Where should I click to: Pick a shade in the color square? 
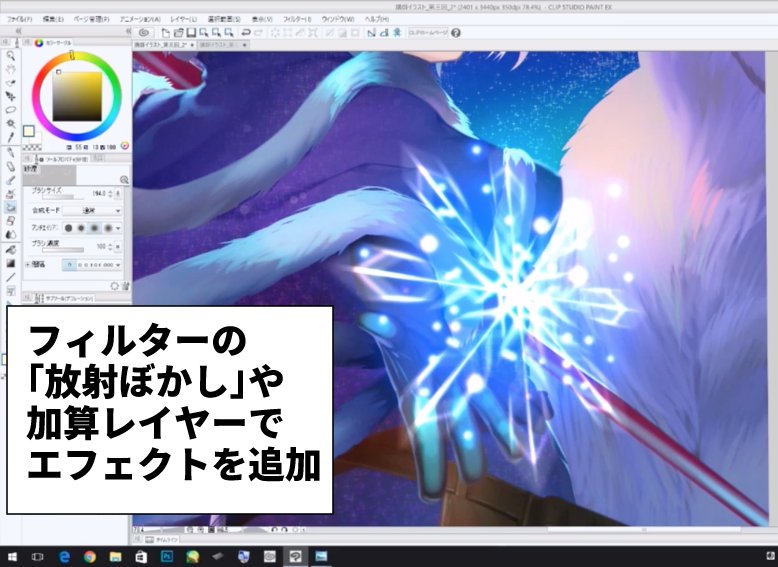(77, 96)
